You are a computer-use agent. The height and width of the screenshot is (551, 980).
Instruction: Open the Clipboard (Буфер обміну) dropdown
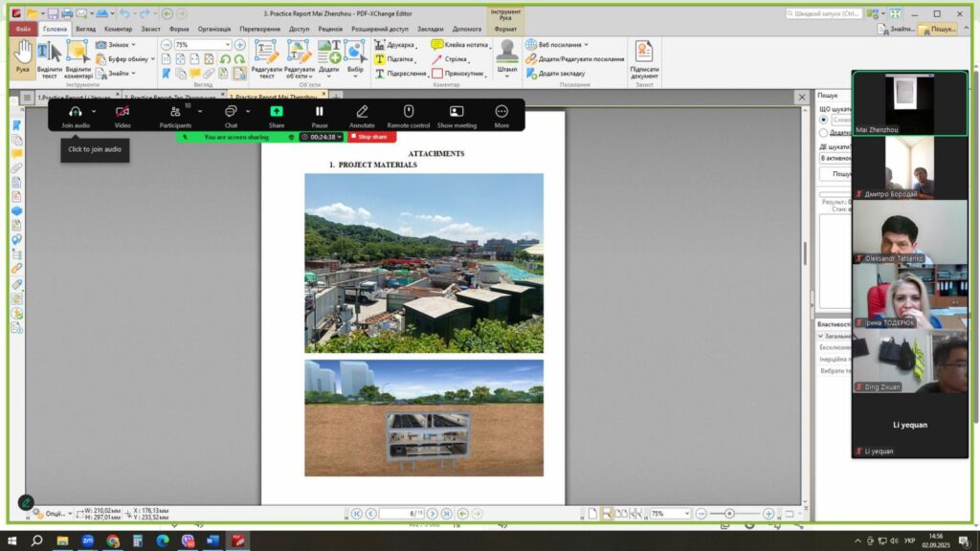125,59
